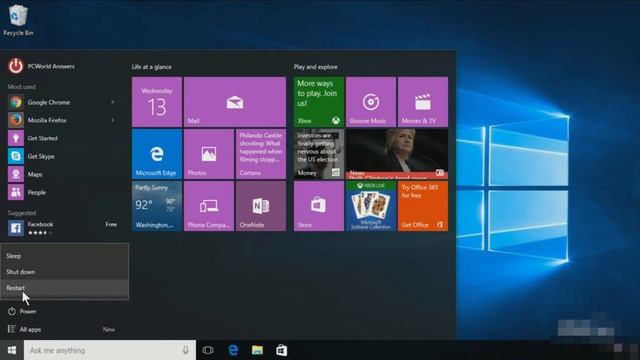Open the OneNote tile
The width and height of the screenshot is (640, 360).
coord(261,206)
